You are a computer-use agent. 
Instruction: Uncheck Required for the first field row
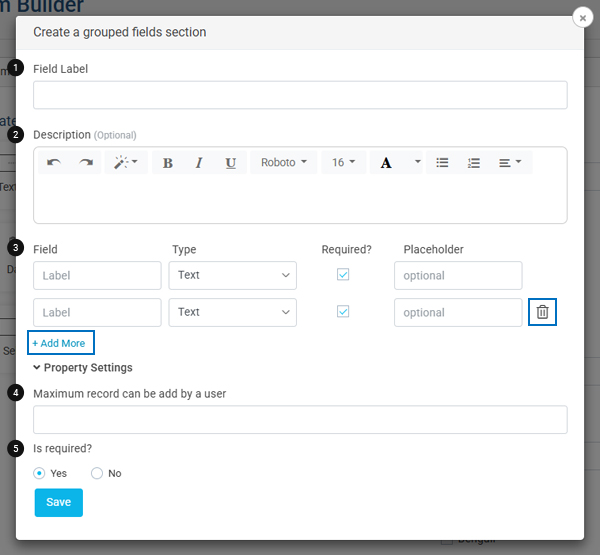343,275
